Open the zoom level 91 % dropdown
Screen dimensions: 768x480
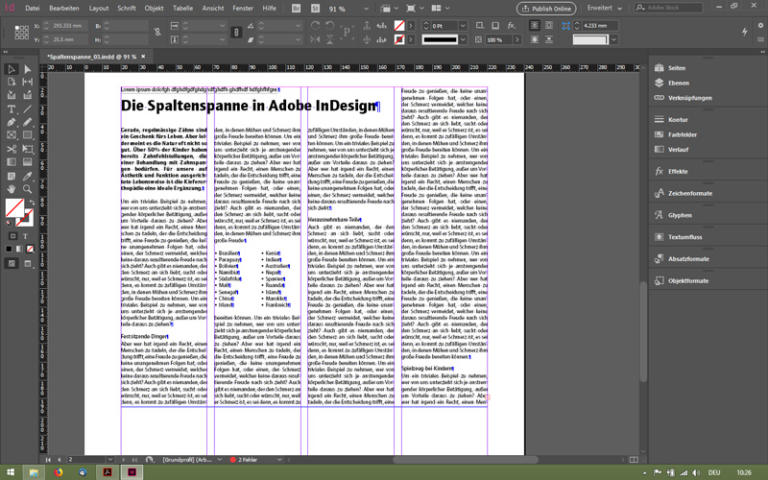tap(365, 9)
